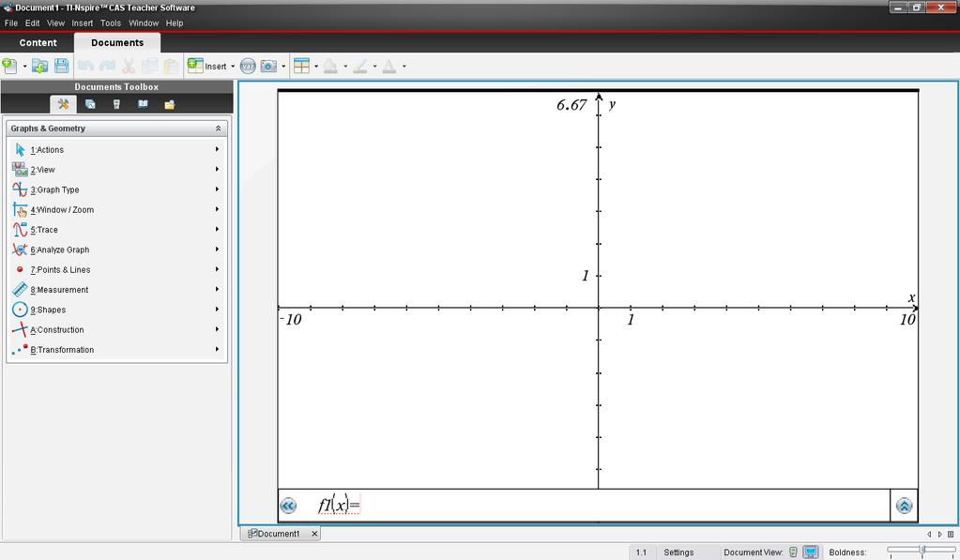
Task: Click the Copy icon
Action: pyautogui.click(x=149, y=66)
